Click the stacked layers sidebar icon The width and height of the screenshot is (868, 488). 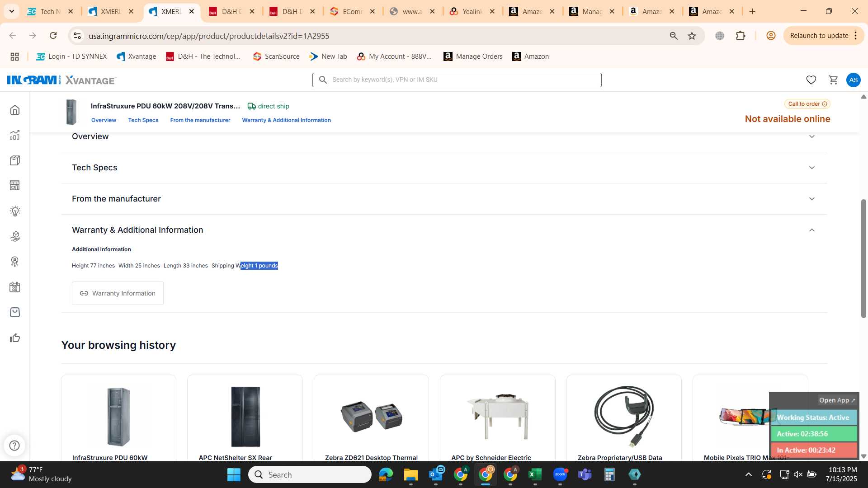pos(15,236)
